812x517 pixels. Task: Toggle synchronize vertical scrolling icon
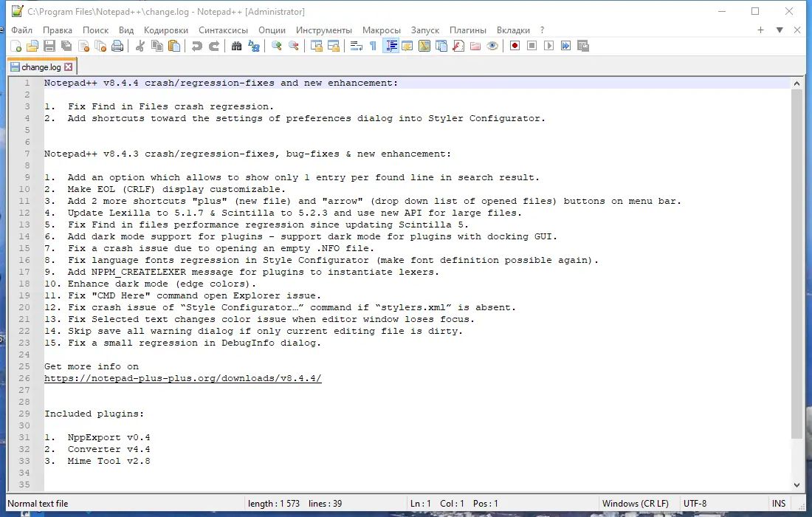(x=317, y=46)
